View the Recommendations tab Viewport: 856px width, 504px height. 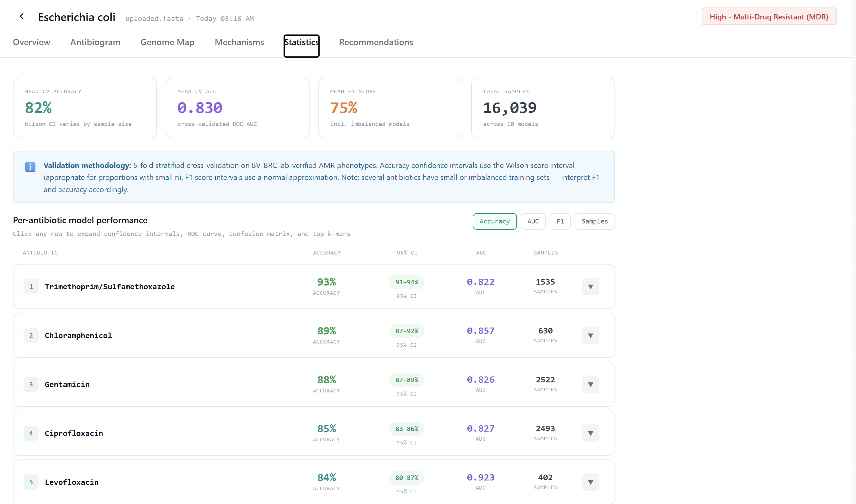(376, 42)
